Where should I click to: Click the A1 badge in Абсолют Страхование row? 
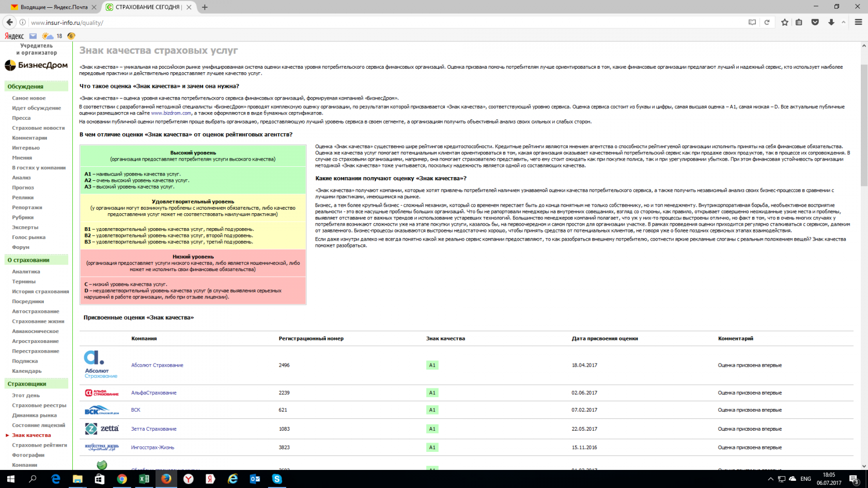coord(432,365)
